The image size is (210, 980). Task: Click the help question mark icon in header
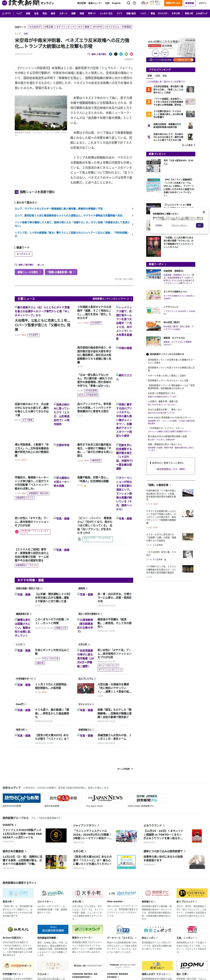tap(135, 3)
